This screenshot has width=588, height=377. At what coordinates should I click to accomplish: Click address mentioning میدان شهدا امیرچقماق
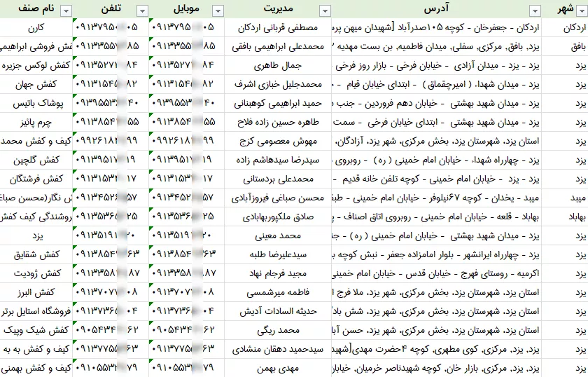[437, 84]
